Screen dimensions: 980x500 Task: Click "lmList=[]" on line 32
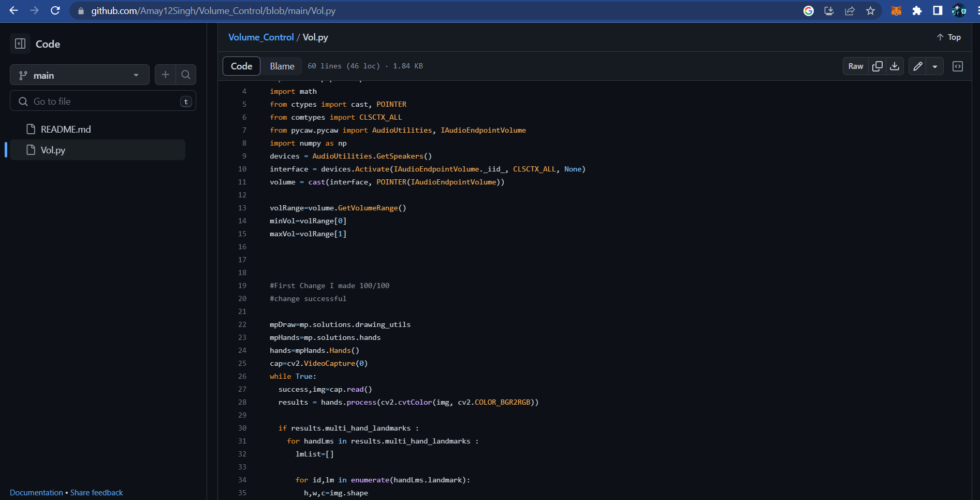tap(315, 454)
